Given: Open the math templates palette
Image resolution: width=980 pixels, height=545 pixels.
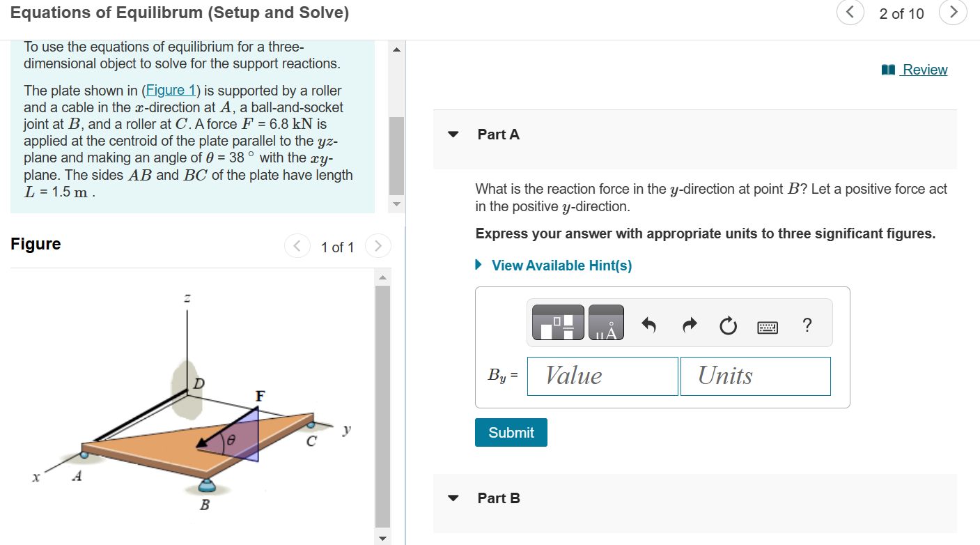Looking at the screenshot, I should point(557,322).
